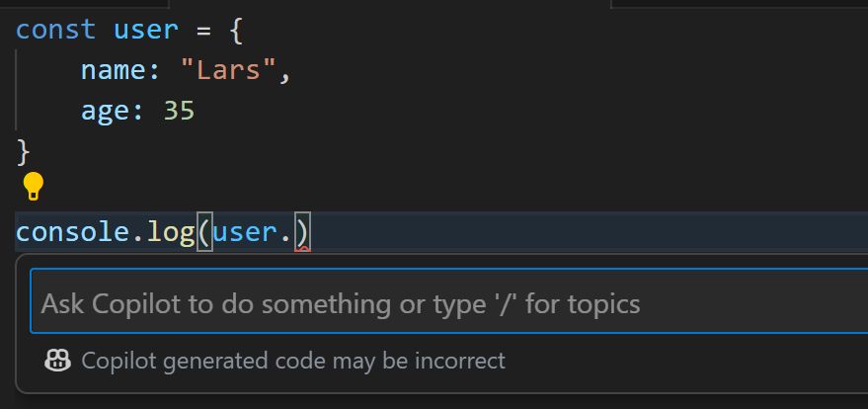Focus the Ask Copilot input box
The height and width of the screenshot is (409, 868).
point(449,301)
